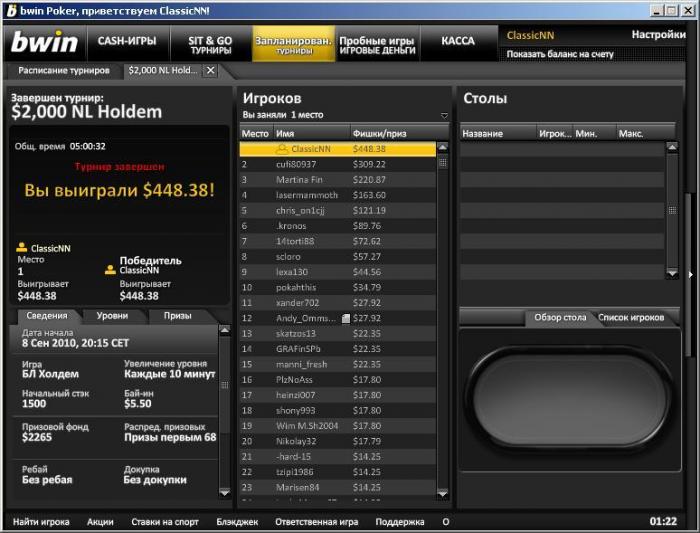Open the КАССА cashier section
This screenshot has width=700, height=533.
pyautogui.click(x=458, y=41)
